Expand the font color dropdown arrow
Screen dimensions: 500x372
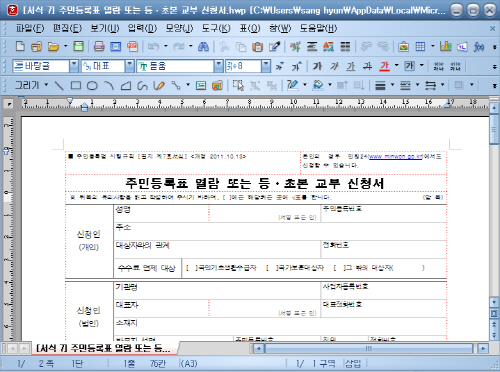coord(397,65)
